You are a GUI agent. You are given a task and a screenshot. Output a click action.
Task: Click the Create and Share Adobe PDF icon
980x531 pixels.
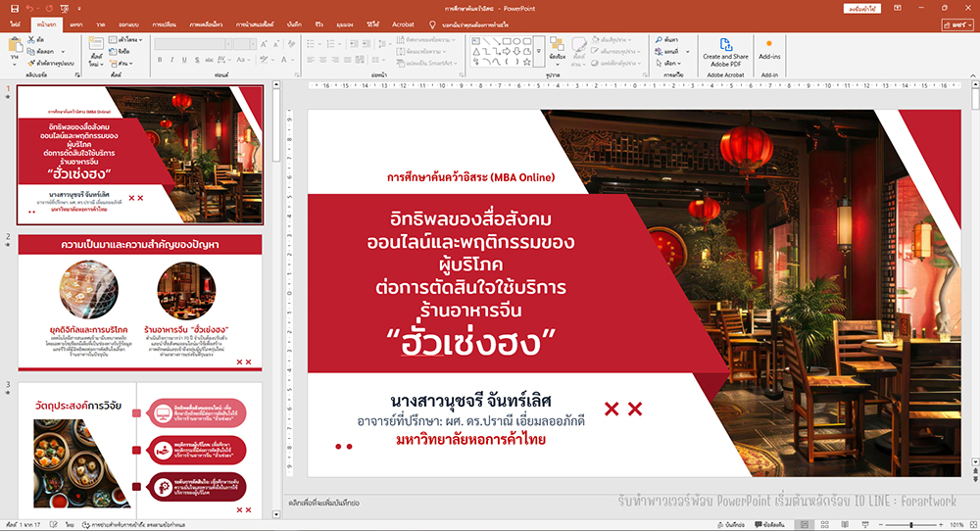click(x=725, y=44)
